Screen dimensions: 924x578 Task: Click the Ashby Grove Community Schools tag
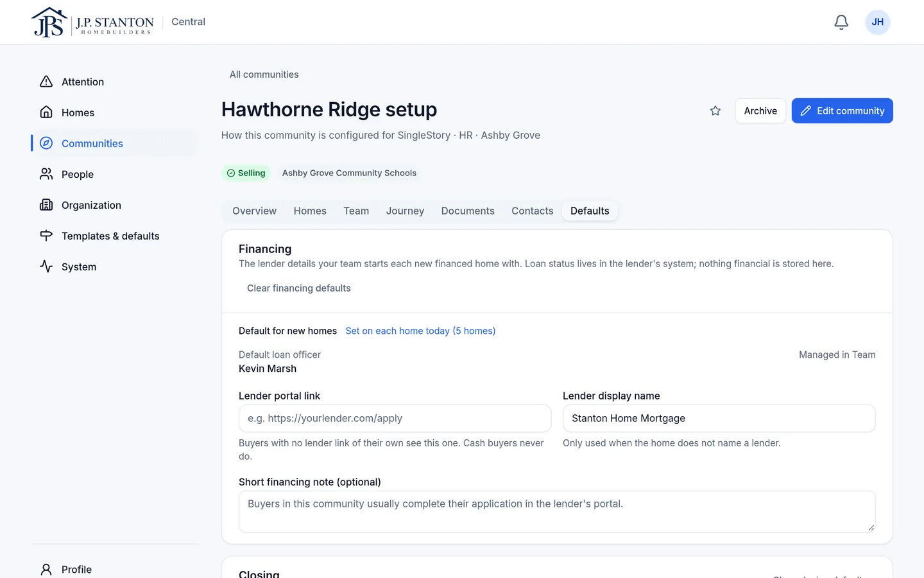(x=349, y=173)
